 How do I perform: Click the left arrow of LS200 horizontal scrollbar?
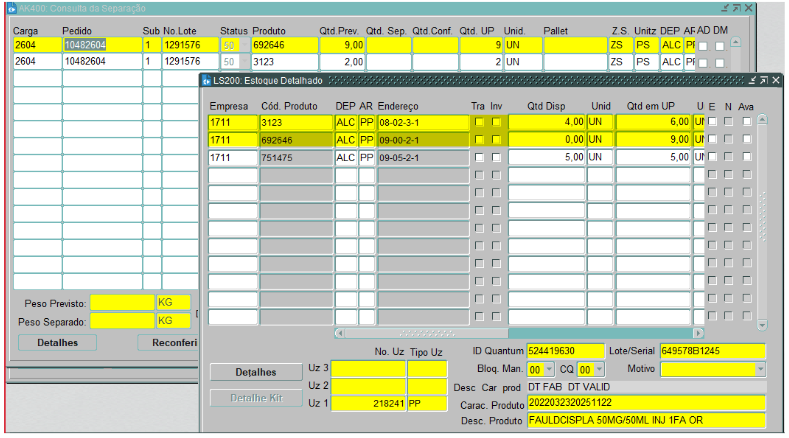click(x=339, y=333)
